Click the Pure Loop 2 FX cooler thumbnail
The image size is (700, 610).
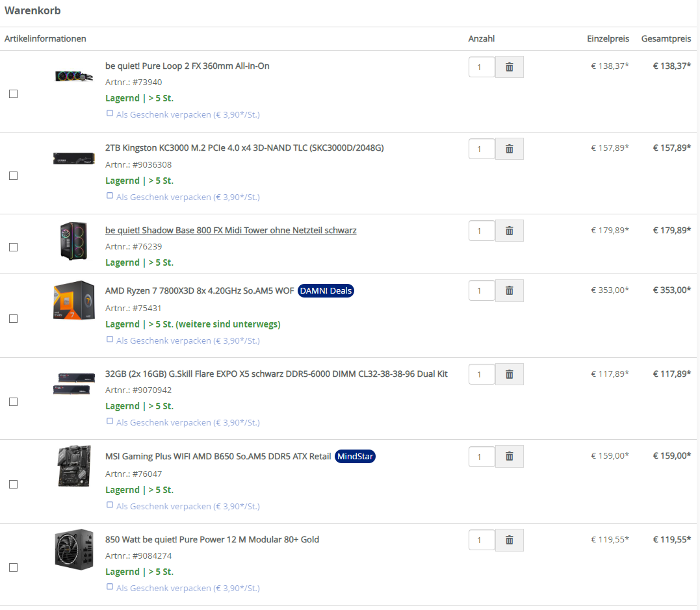click(74, 76)
